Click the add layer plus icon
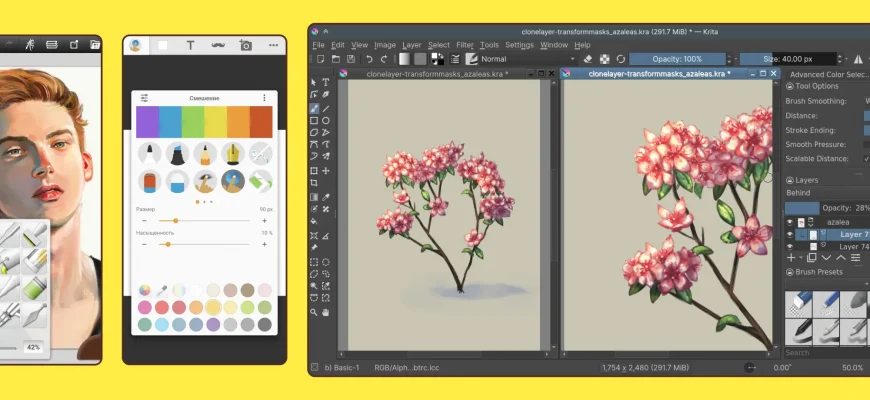This screenshot has height=400, width=870. click(x=792, y=257)
